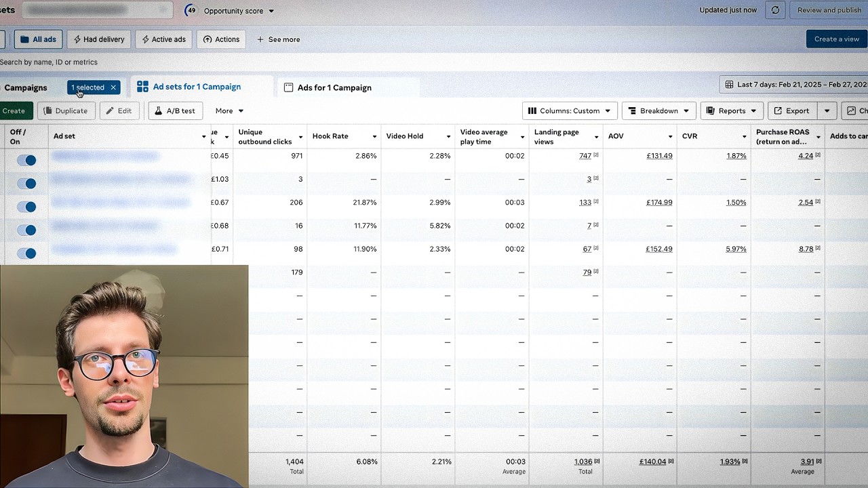This screenshot has width=868, height=488.
Task: Click the Export button
Action: click(x=792, y=110)
